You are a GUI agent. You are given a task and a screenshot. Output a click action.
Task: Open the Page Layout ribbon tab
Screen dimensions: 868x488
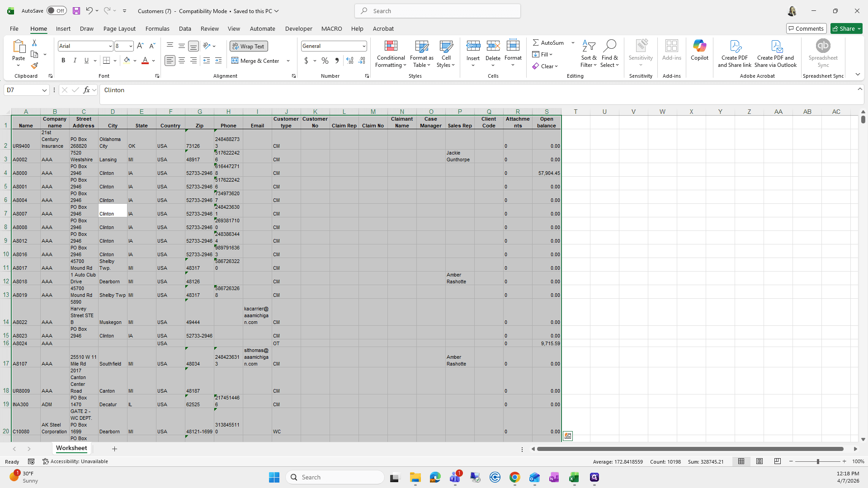pos(119,28)
